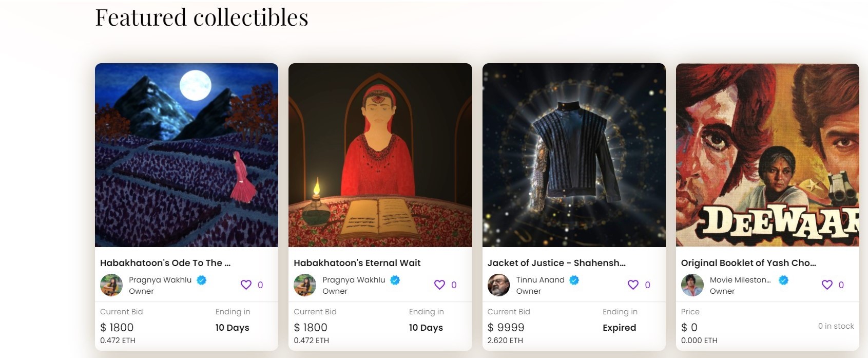Open the red-robed woman with book artwork

pyautogui.click(x=380, y=155)
